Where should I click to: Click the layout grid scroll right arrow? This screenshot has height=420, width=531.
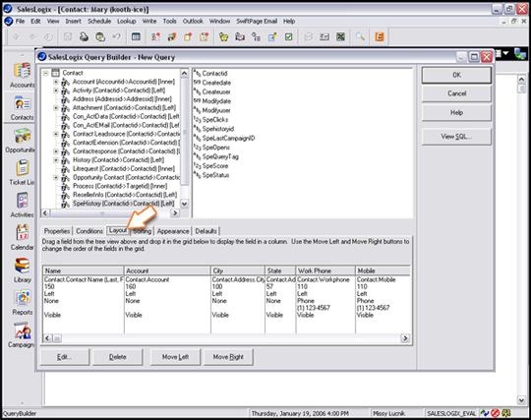[x=405, y=338]
